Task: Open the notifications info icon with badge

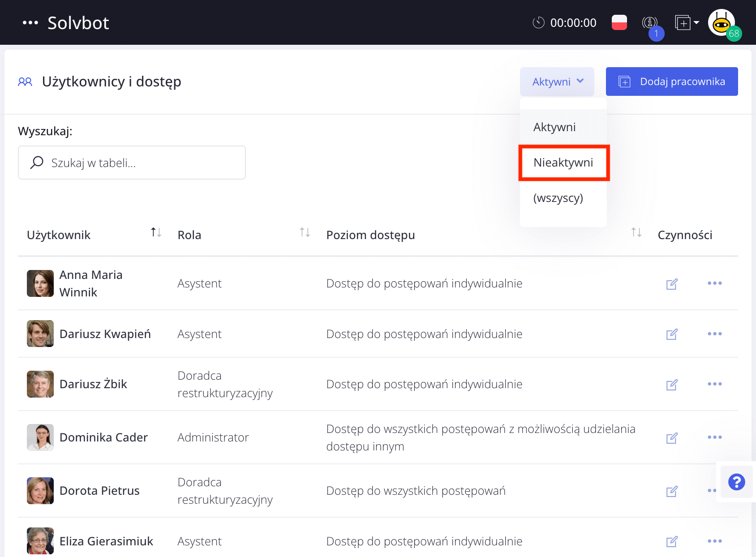Action: pos(649,22)
